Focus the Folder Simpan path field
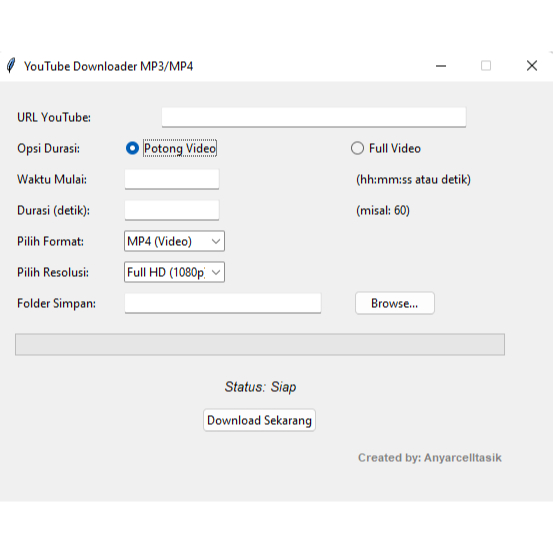553x553 pixels. pyautogui.click(x=223, y=303)
